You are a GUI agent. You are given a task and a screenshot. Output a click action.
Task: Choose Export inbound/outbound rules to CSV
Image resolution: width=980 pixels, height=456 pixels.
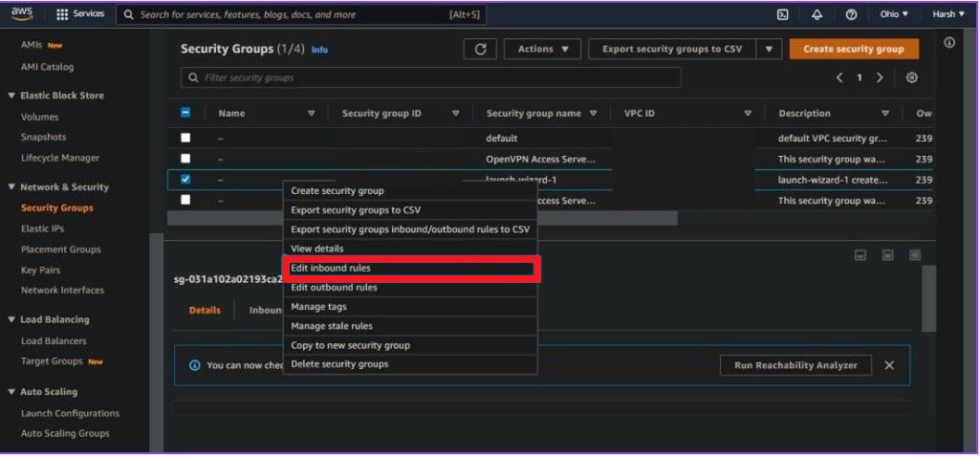pyautogui.click(x=410, y=229)
